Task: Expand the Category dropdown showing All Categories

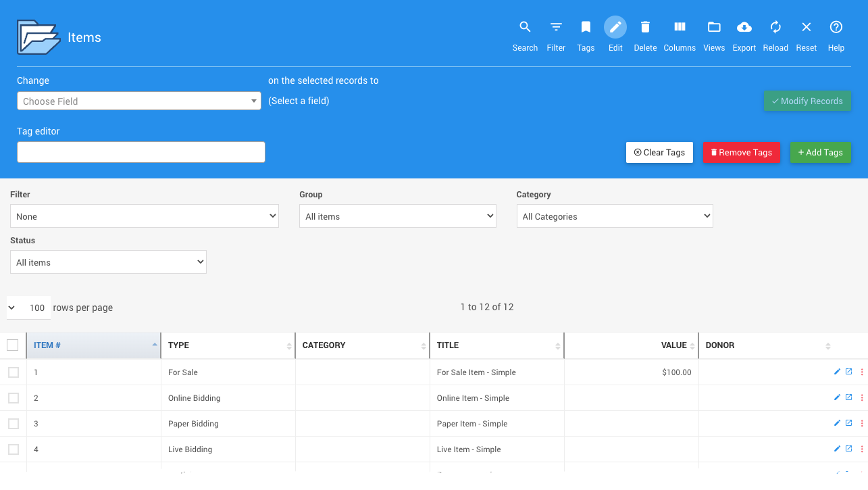Action: click(x=614, y=216)
